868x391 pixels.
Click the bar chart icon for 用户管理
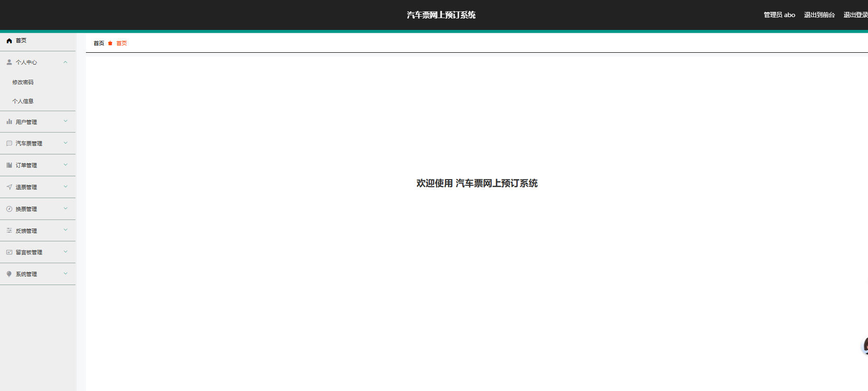pos(9,122)
